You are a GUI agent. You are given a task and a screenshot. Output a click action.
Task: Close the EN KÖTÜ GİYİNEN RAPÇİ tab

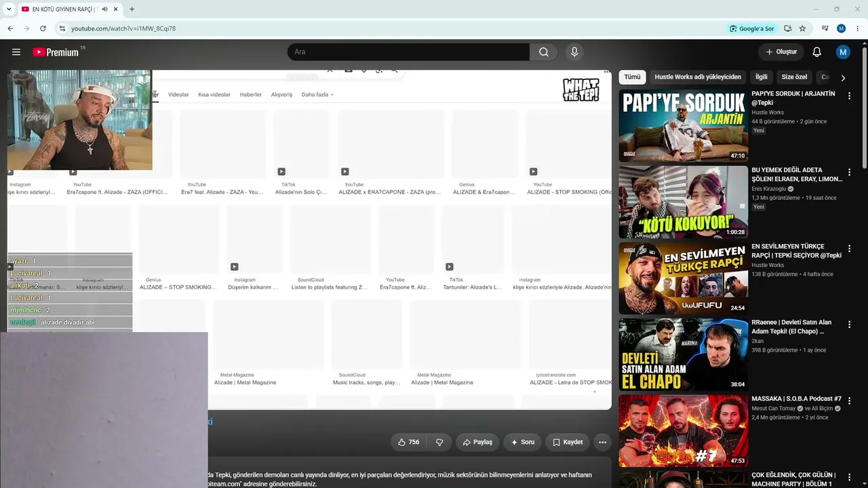117,9
